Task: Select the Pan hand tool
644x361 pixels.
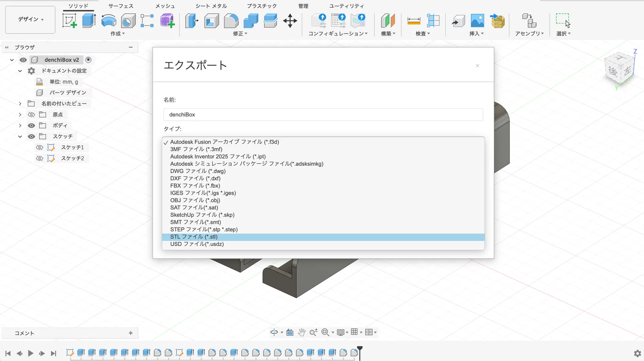Action: [x=301, y=332]
